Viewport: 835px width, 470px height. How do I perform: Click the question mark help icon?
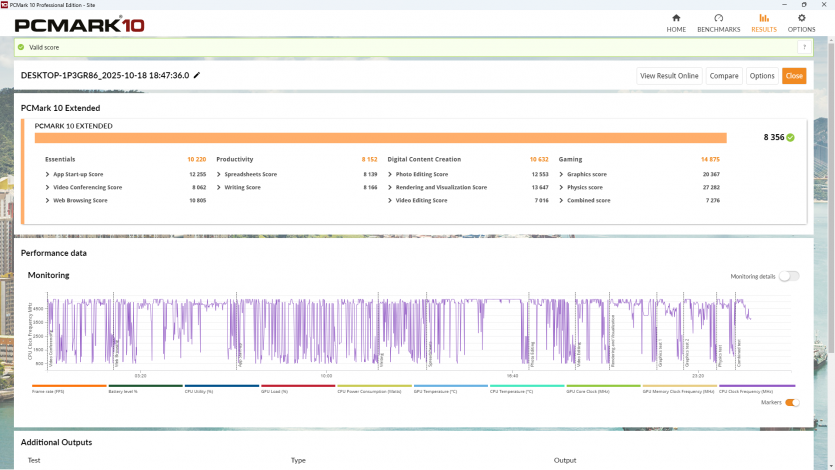coord(803,47)
